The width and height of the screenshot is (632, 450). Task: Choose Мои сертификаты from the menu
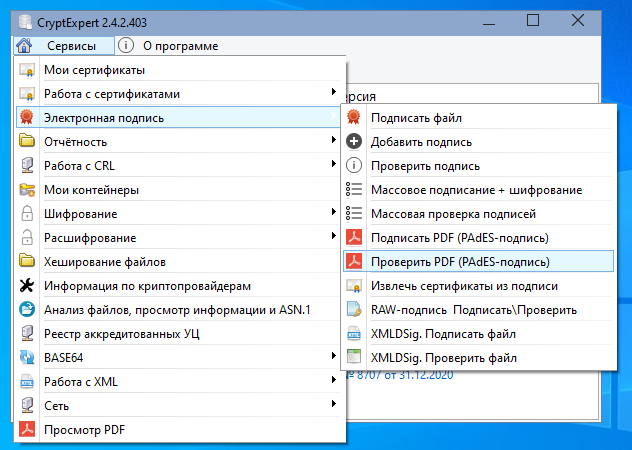94,70
